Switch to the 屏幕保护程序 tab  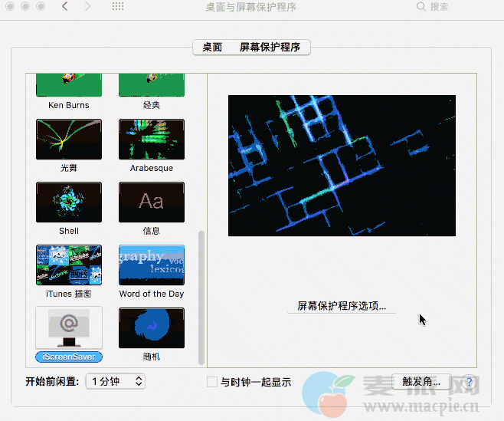[270, 48]
